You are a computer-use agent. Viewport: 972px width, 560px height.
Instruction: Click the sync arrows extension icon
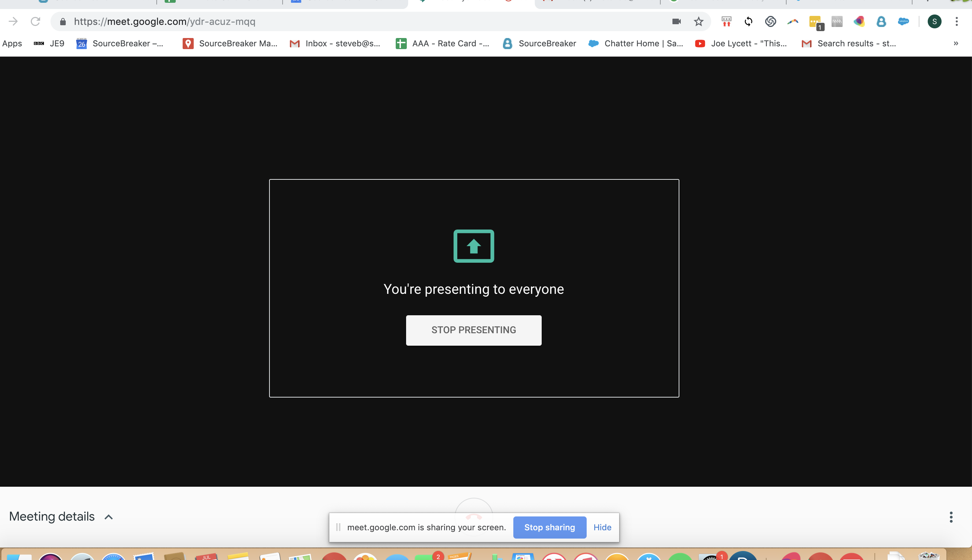(x=748, y=21)
